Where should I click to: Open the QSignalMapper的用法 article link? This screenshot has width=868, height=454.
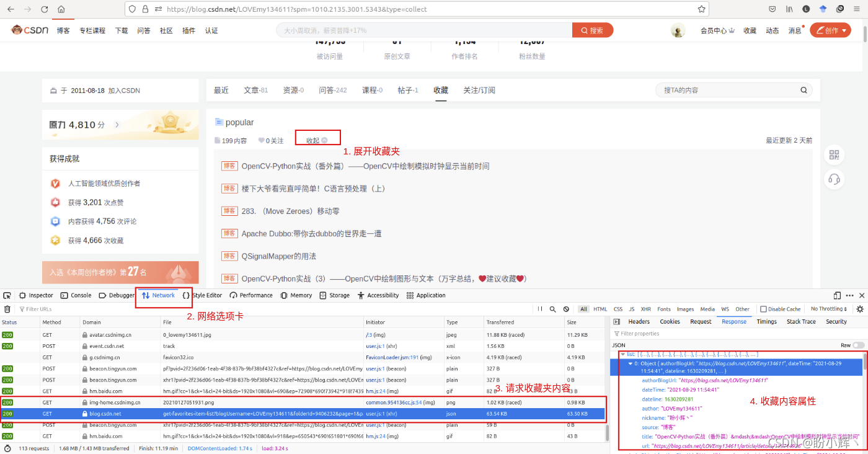[278, 256]
